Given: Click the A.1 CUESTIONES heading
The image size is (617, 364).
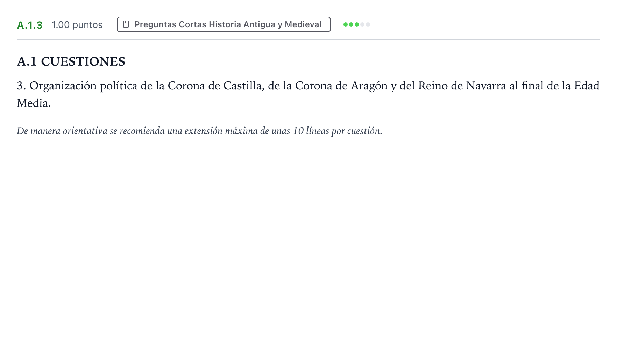Looking at the screenshot, I should point(71,61).
